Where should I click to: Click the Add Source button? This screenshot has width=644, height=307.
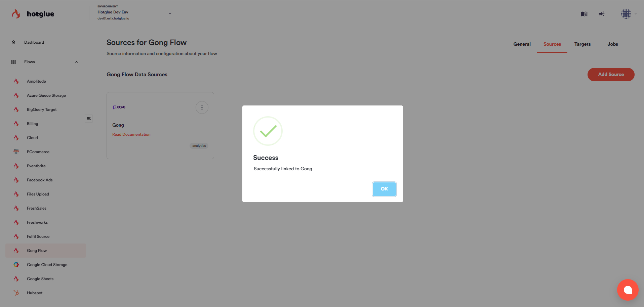pyautogui.click(x=611, y=75)
